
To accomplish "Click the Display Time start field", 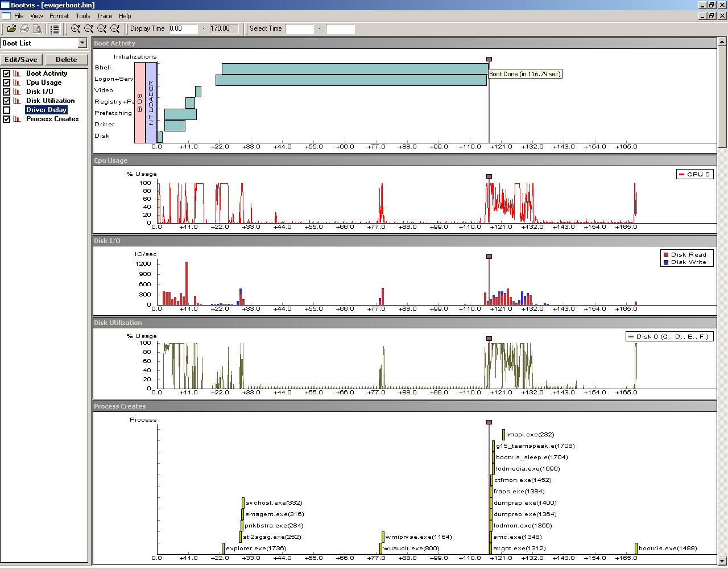I will point(183,28).
